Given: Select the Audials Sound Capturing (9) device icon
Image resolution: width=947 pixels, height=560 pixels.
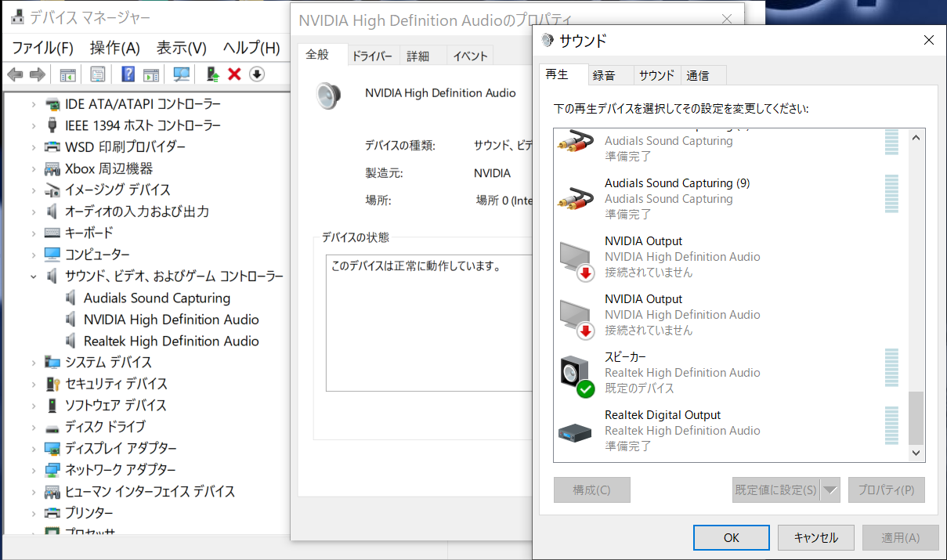Looking at the screenshot, I should [576, 198].
